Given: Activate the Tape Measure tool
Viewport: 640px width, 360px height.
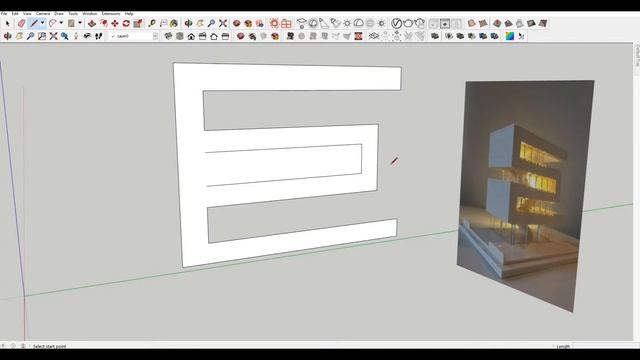Looking at the screenshot, I should [152, 24].
